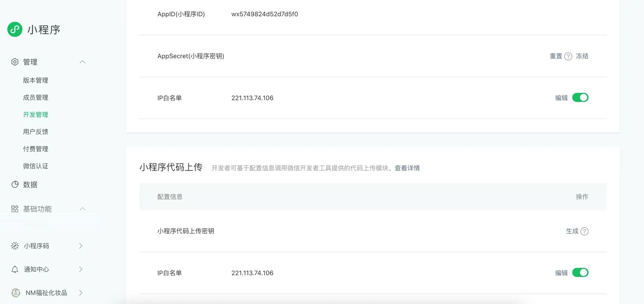The height and width of the screenshot is (304, 644).
Task: Expand the 通知中心 arrow
Action: 81,269
